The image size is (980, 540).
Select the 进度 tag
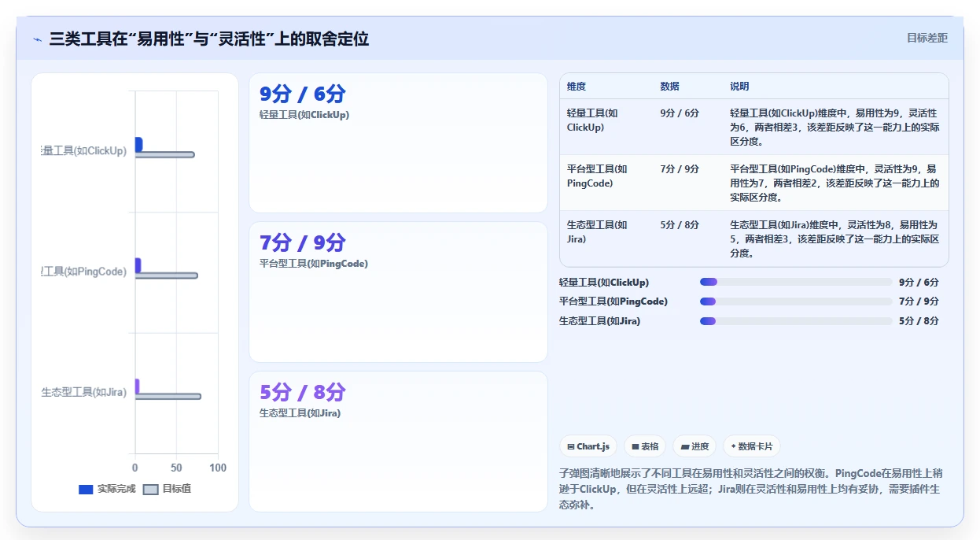(694, 446)
